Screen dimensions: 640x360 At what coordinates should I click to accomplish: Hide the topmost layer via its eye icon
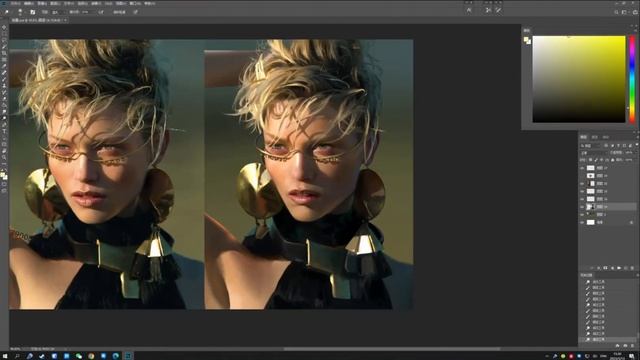582,168
